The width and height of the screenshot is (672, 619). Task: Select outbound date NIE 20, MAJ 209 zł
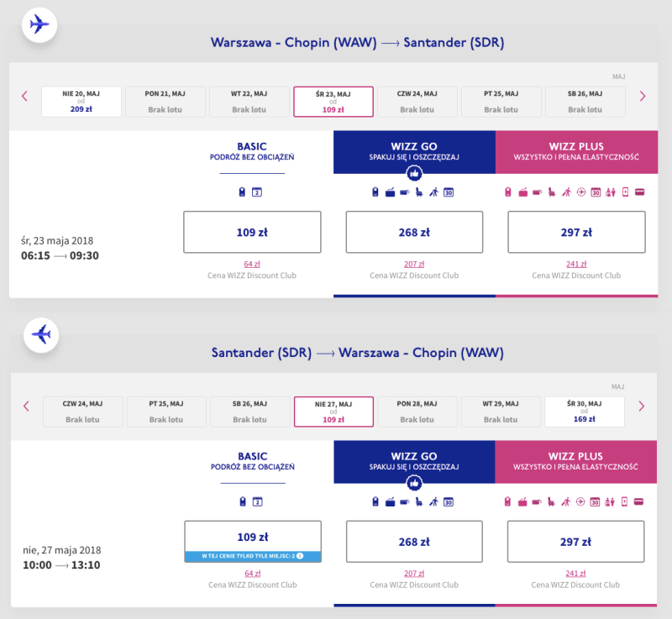click(81, 102)
